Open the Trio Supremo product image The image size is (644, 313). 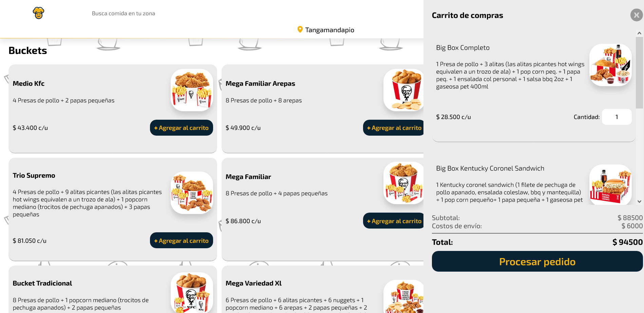[x=192, y=193]
